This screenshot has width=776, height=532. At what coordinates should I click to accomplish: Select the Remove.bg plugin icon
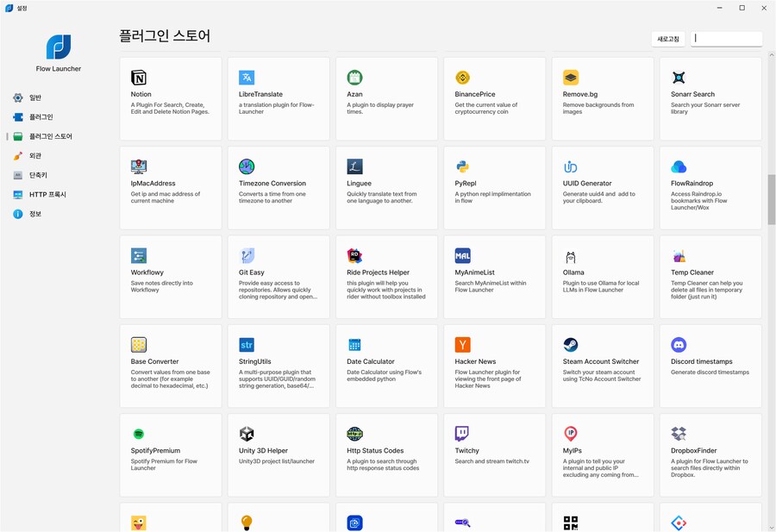pos(570,77)
